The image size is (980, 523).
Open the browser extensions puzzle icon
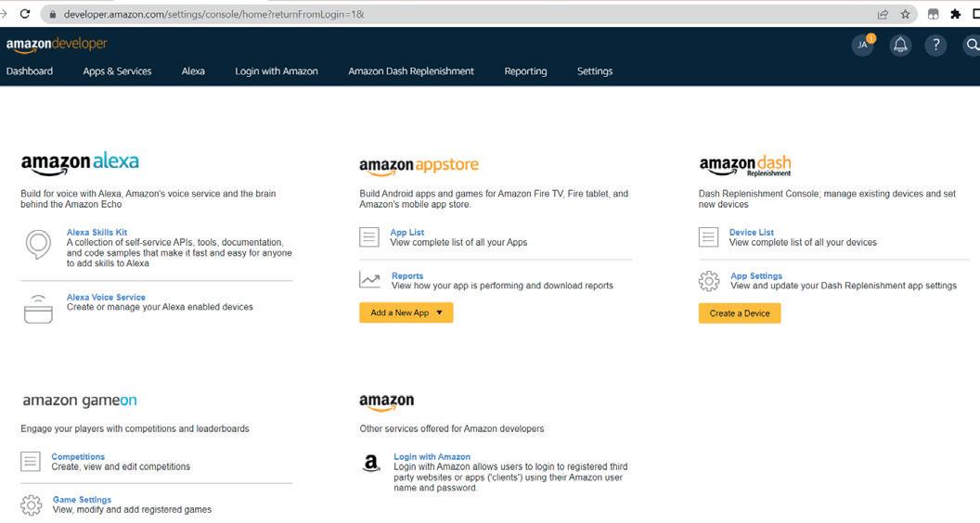click(x=955, y=14)
